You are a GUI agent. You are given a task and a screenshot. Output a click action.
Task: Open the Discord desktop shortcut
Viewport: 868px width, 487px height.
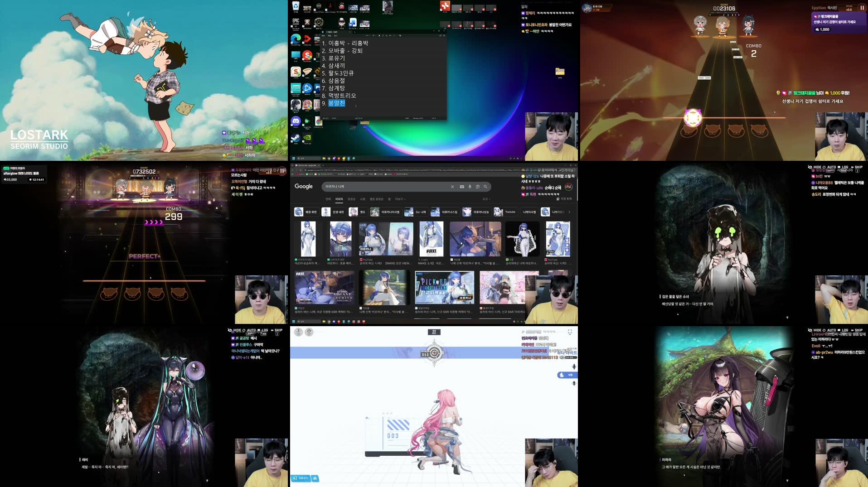point(296,121)
